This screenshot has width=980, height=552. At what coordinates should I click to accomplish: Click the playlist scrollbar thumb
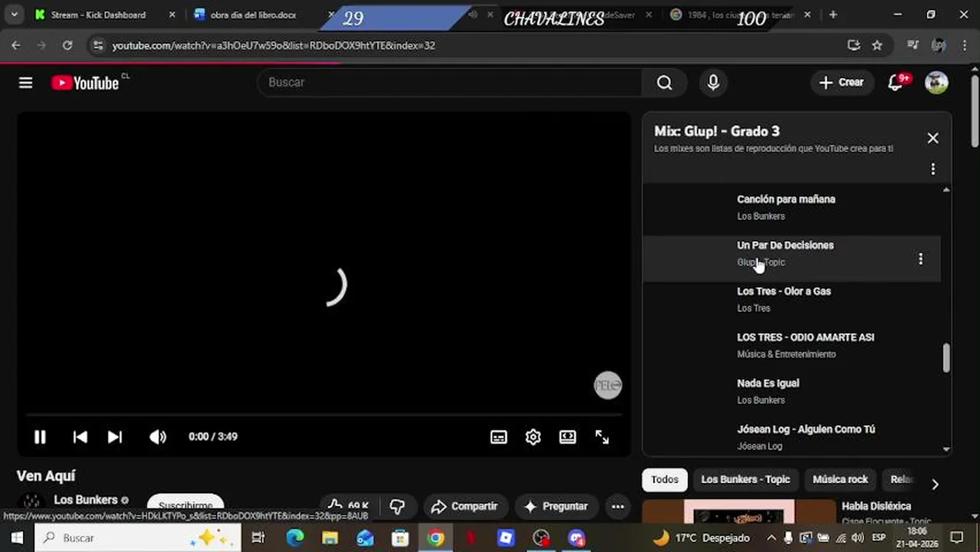[945, 358]
